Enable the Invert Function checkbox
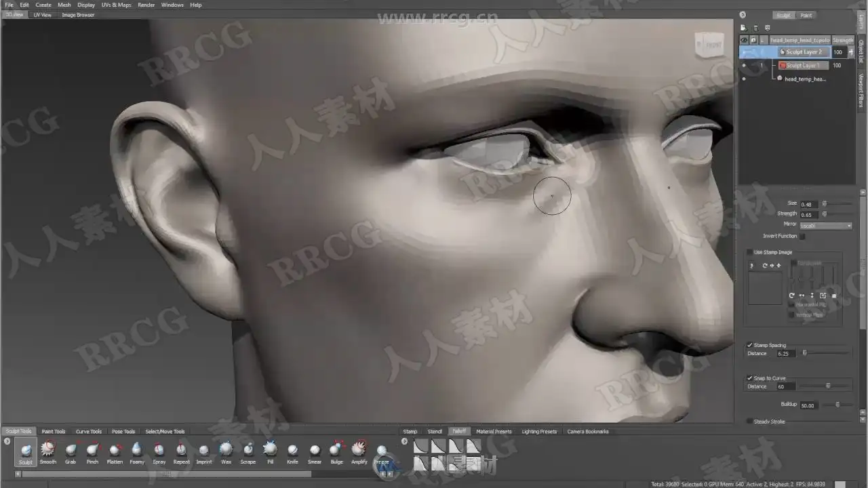 802,237
